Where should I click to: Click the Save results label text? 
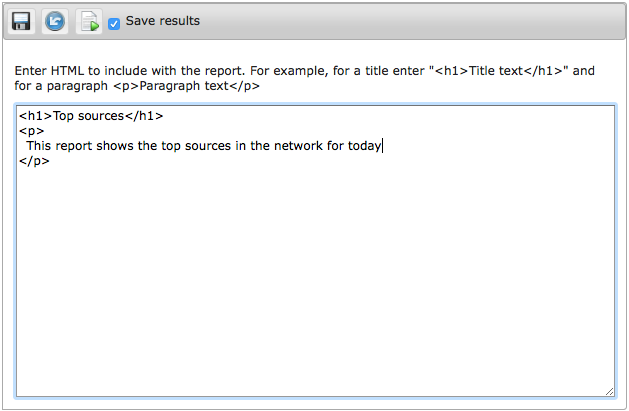pyautogui.click(x=162, y=21)
